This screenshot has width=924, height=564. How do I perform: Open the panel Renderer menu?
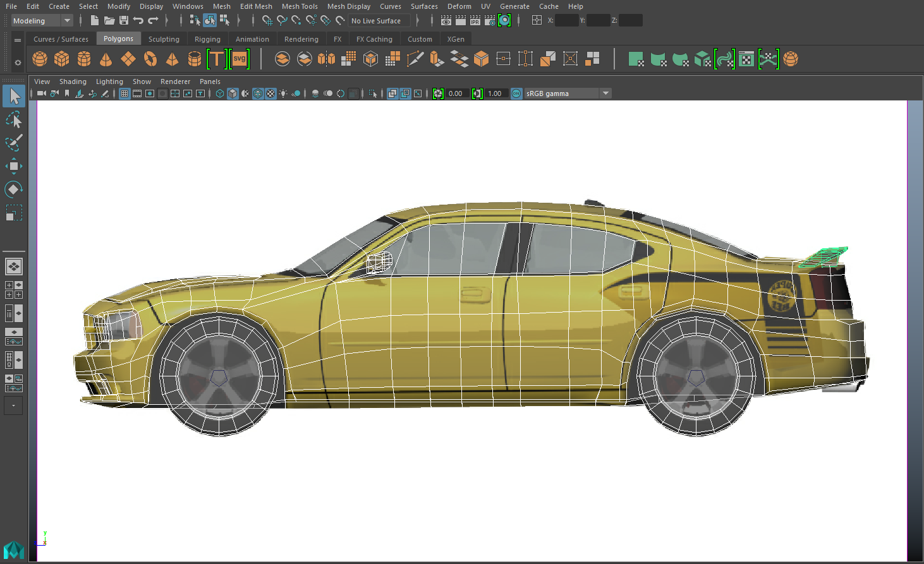tap(175, 81)
